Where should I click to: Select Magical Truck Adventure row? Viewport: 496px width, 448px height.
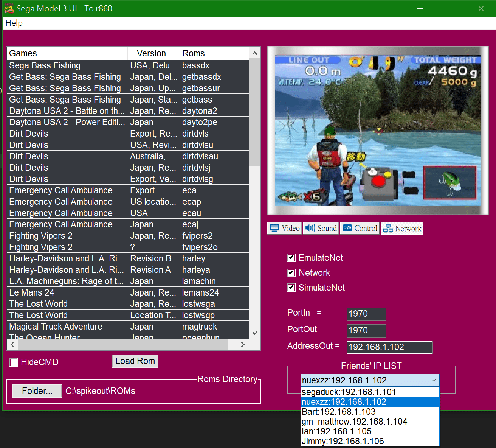(x=128, y=327)
